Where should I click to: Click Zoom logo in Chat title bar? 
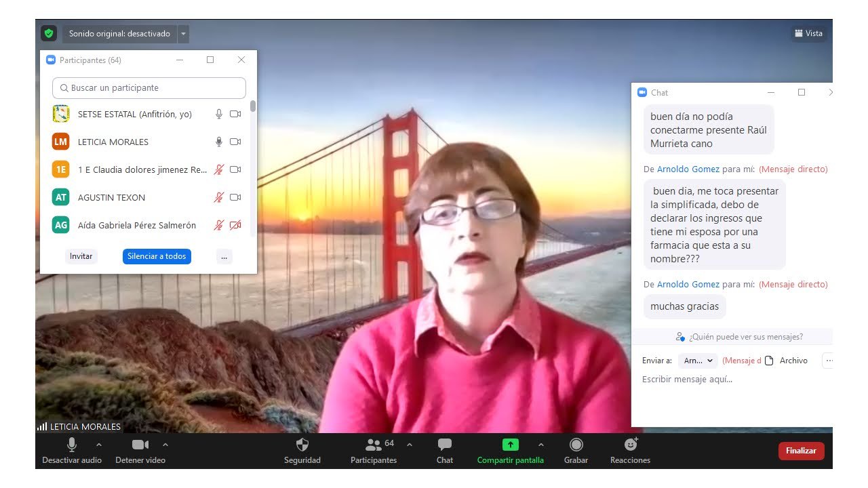click(x=642, y=92)
